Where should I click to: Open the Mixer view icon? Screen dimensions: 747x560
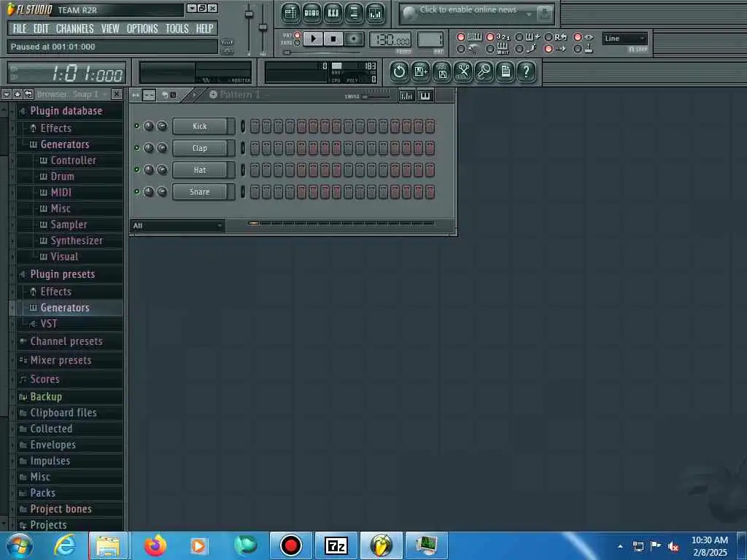[376, 13]
